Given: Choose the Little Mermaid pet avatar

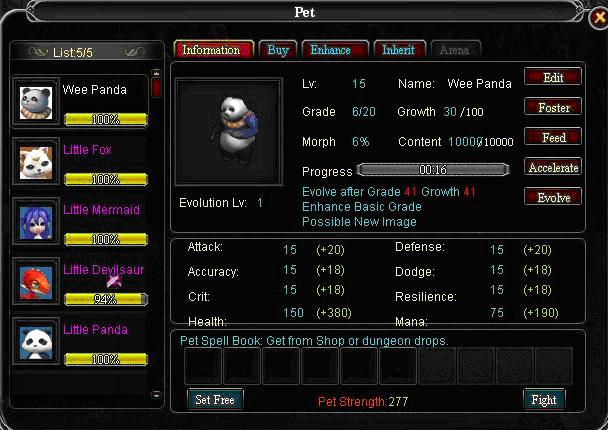Looking at the screenshot, I should tap(36, 223).
